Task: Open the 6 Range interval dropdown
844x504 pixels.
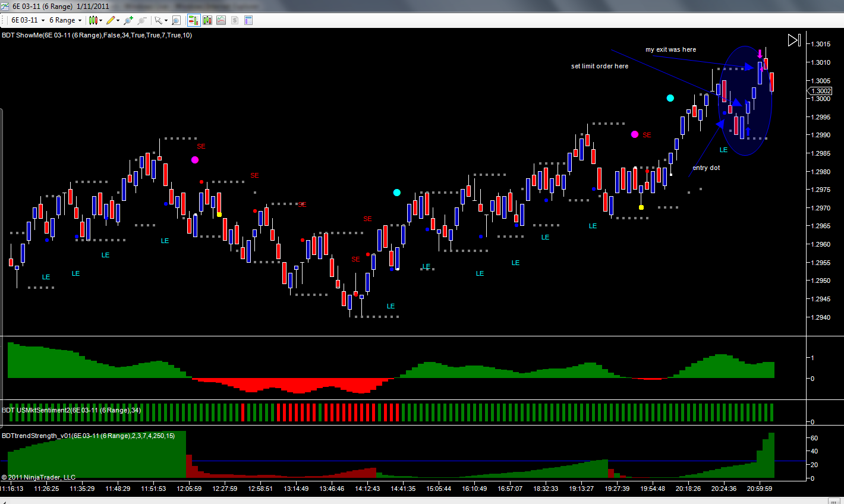Action: pyautogui.click(x=65, y=20)
